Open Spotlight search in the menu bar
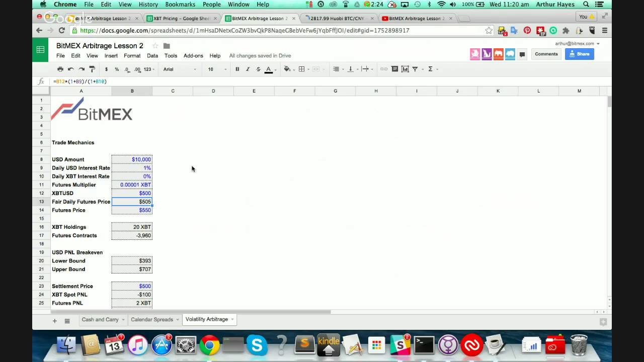The height and width of the screenshot is (362, 644). point(586,5)
